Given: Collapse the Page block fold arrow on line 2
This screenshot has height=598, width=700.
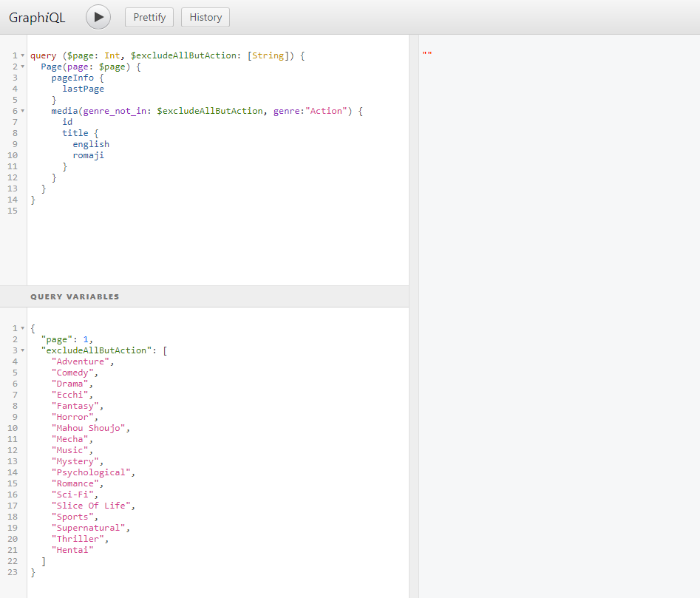Looking at the screenshot, I should coord(23,67).
